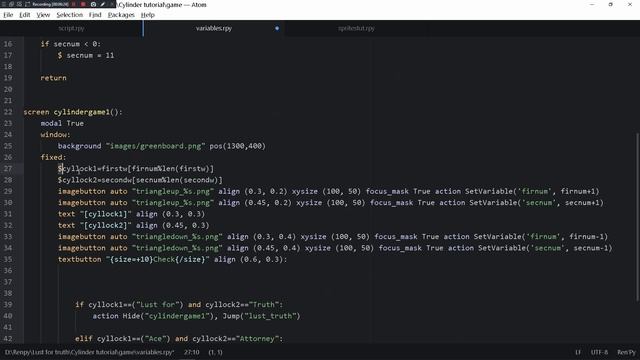Click 'screen cylindergame1():' definition
Screen dimensions: 640x360
pos(73,112)
